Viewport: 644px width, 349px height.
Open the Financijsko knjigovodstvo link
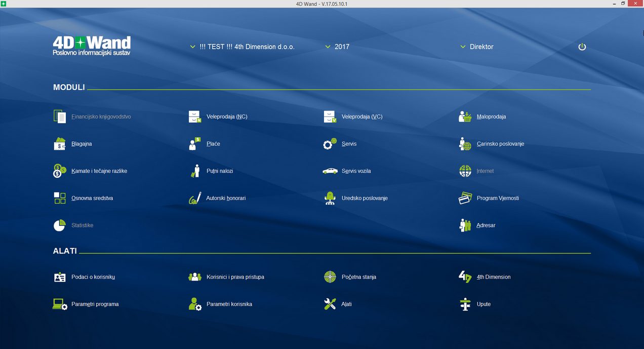[101, 117]
